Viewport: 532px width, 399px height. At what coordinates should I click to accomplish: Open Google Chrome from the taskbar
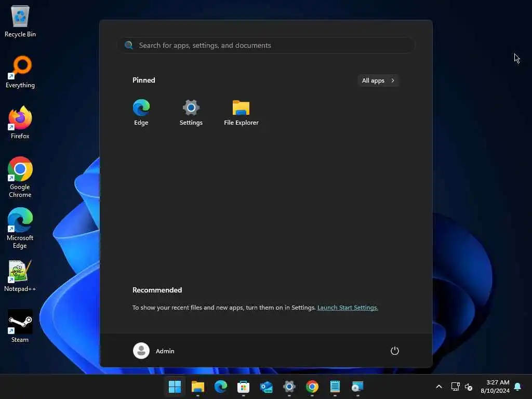click(x=312, y=387)
